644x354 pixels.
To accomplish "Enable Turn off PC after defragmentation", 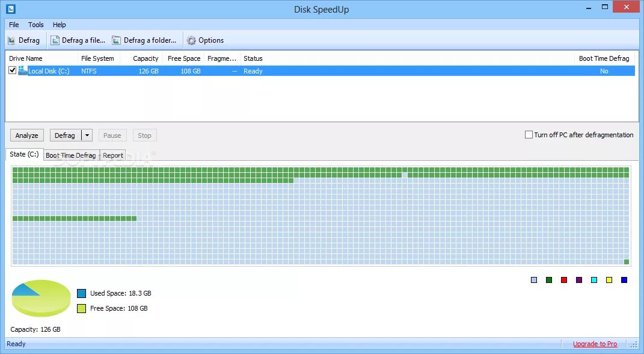I will (529, 134).
